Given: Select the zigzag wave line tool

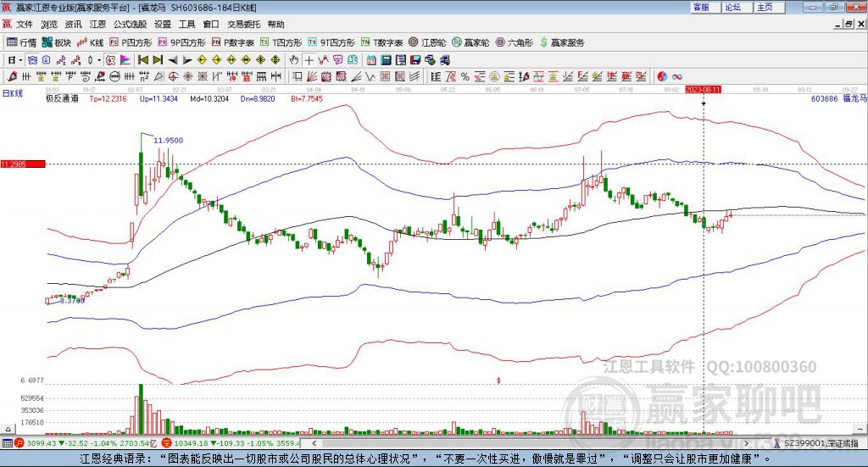Looking at the screenshot, I should pos(370,76).
